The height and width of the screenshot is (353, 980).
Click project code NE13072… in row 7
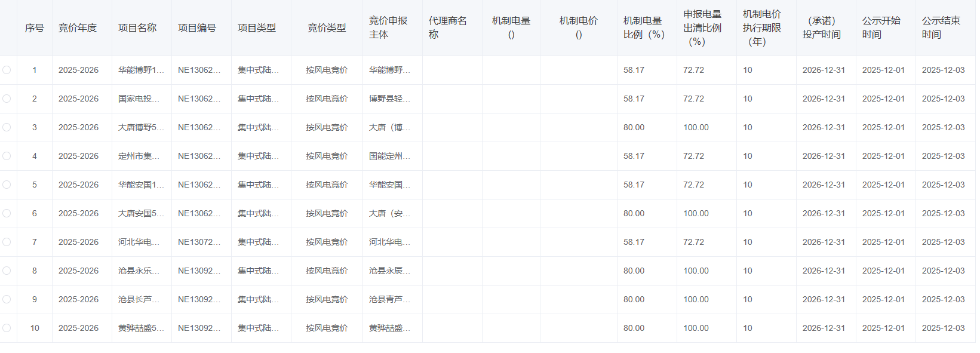click(199, 242)
